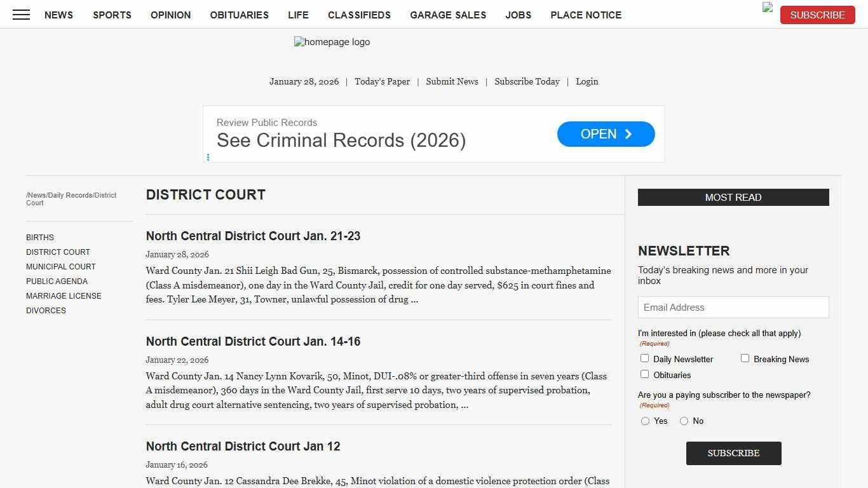The height and width of the screenshot is (488, 868).
Task: Open the hamburger navigation menu
Action: [x=21, y=15]
